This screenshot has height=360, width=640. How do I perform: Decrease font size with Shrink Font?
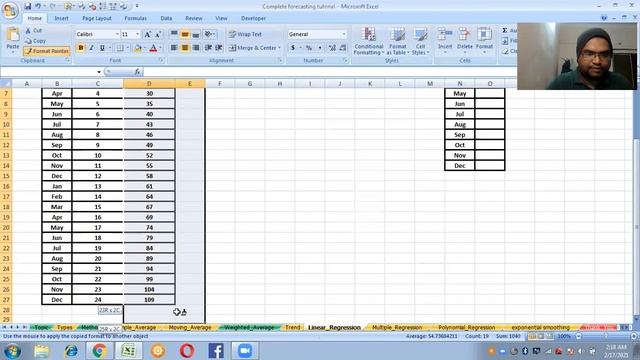pos(158,34)
